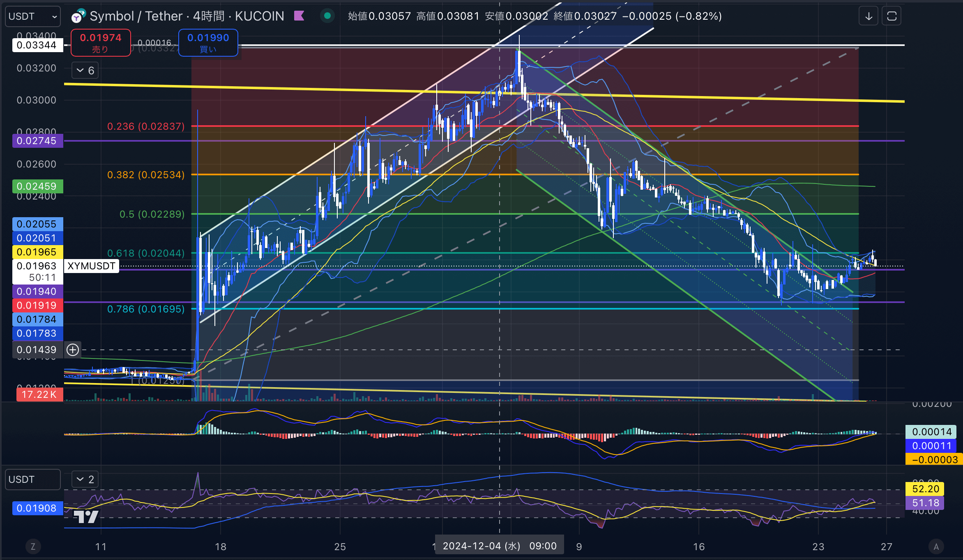Screen dimensions: 963x560
Task: Click the red 0.01974 sell button
Action: coord(101,43)
